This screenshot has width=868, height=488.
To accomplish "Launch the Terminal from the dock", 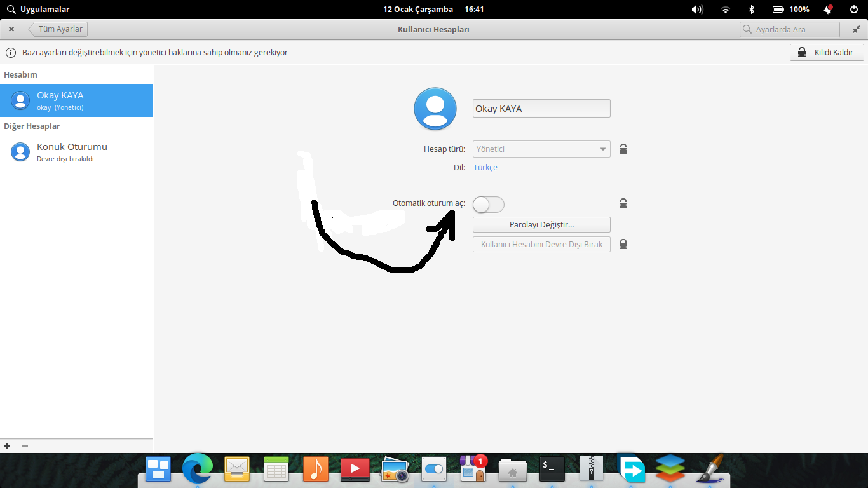I will [552, 470].
